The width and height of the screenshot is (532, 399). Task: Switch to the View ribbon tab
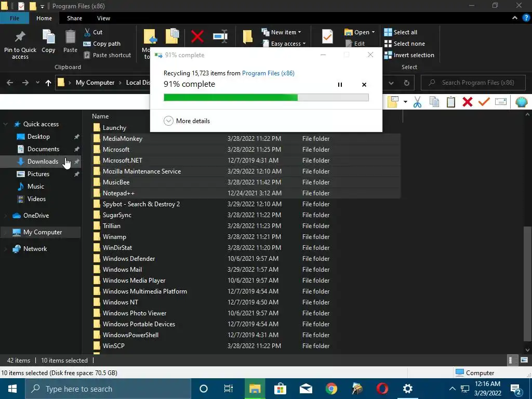pyautogui.click(x=103, y=18)
